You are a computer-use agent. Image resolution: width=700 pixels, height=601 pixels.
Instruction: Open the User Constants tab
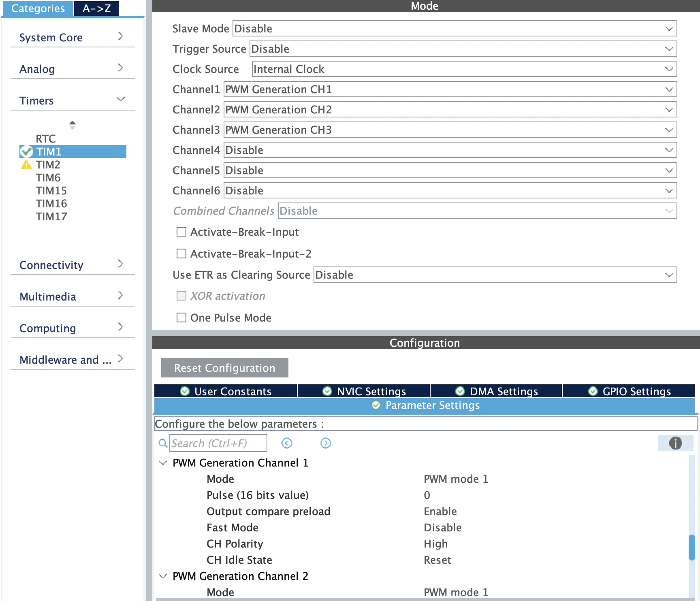pyautogui.click(x=226, y=391)
